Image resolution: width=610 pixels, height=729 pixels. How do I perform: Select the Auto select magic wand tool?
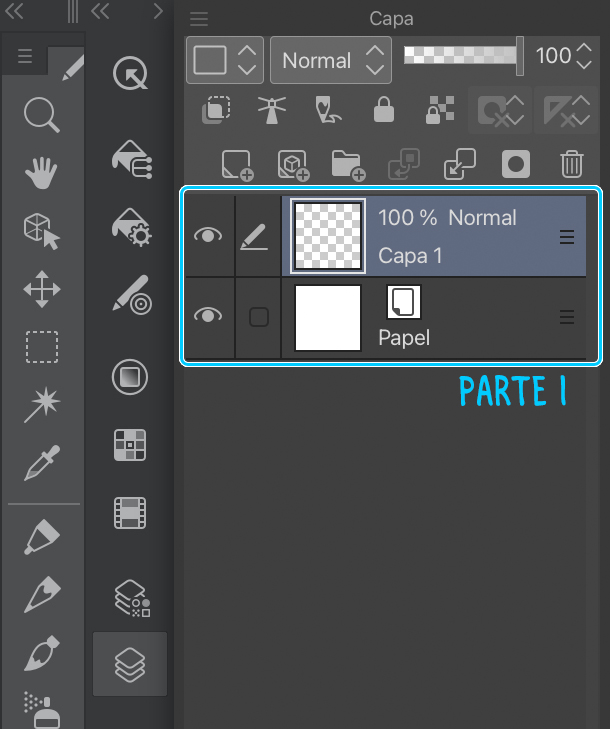tap(41, 405)
